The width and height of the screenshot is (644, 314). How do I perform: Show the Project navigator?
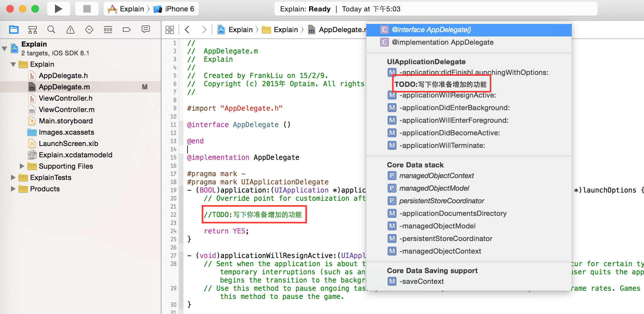(14, 30)
